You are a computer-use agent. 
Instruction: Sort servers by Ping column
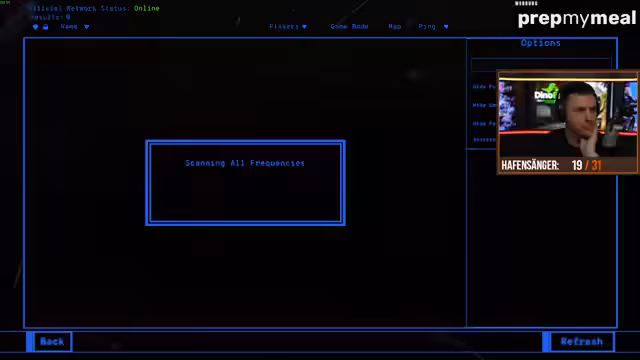[427, 27]
